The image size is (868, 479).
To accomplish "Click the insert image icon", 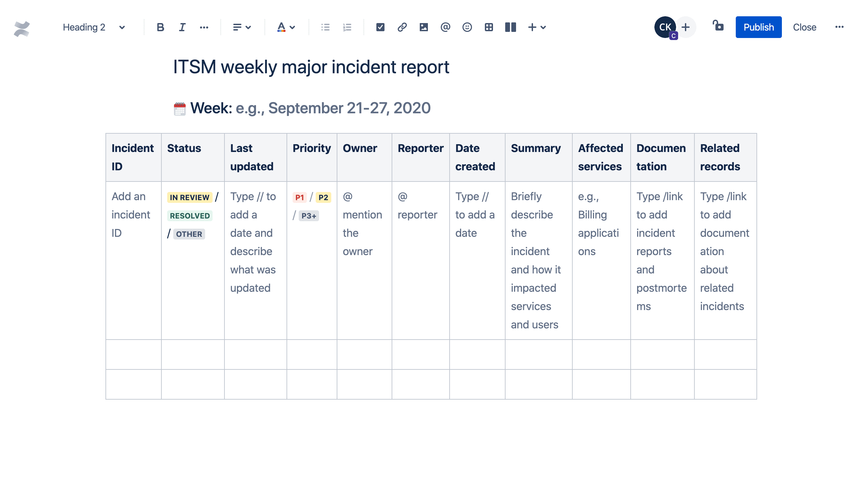I will click(x=423, y=27).
